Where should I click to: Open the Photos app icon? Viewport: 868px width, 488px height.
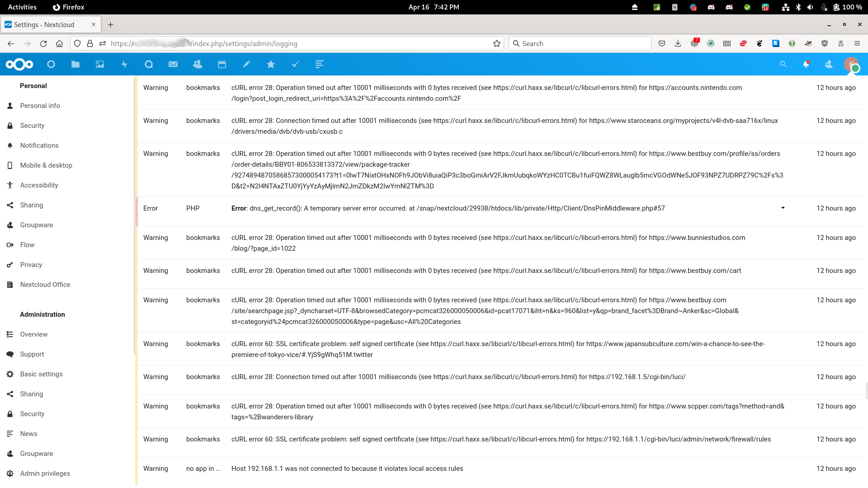(100, 65)
